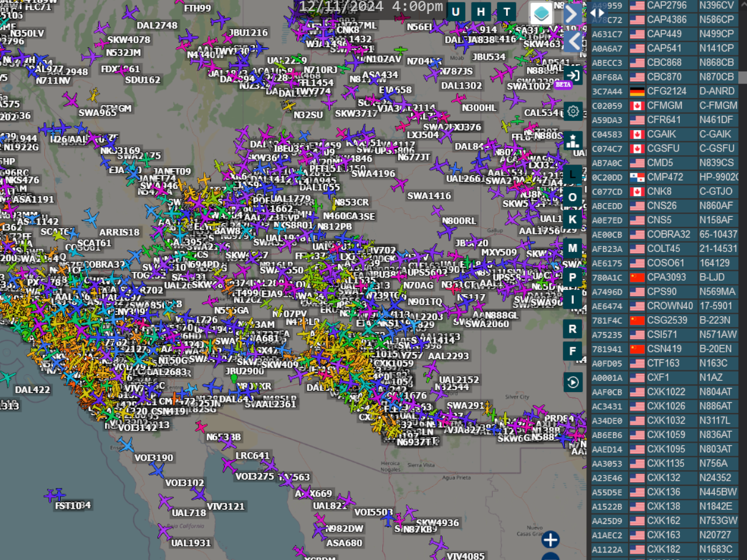This screenshot has height=560, width=747.
Task: Click the login arrow icon
Action: coord(573,75)
